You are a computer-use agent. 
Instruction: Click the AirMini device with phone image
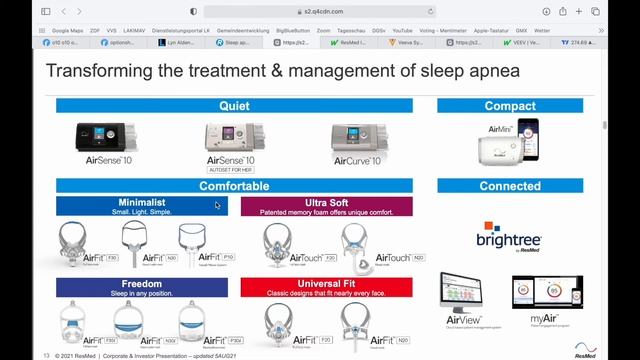pyautogui.click(x=509, y=142)
